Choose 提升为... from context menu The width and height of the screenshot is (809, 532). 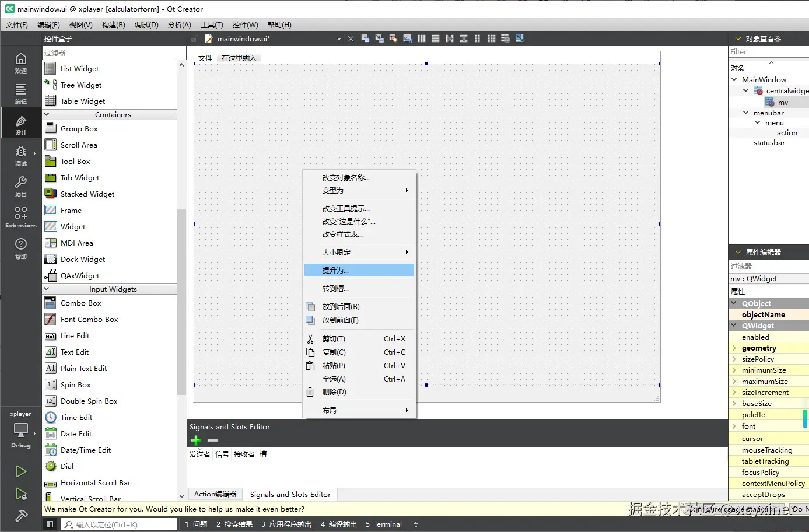click(359, 270)
